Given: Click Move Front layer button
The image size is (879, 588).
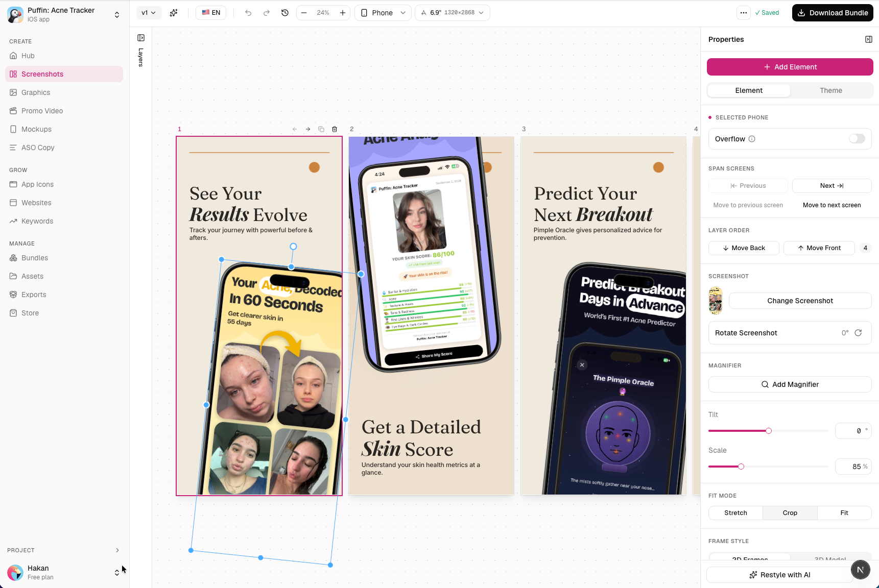Looking at the screenshot, I should (819, 248).
